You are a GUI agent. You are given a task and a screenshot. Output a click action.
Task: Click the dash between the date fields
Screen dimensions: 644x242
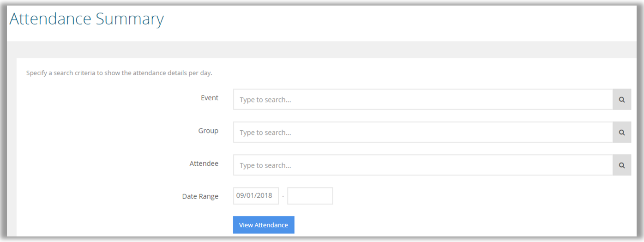coord(283,196)
